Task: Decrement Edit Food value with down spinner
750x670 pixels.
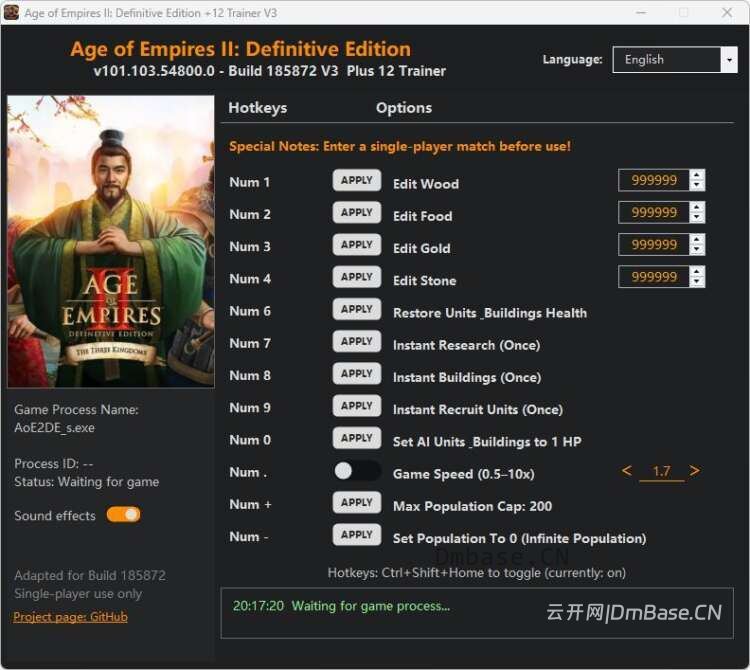Action: pos(697,218)
